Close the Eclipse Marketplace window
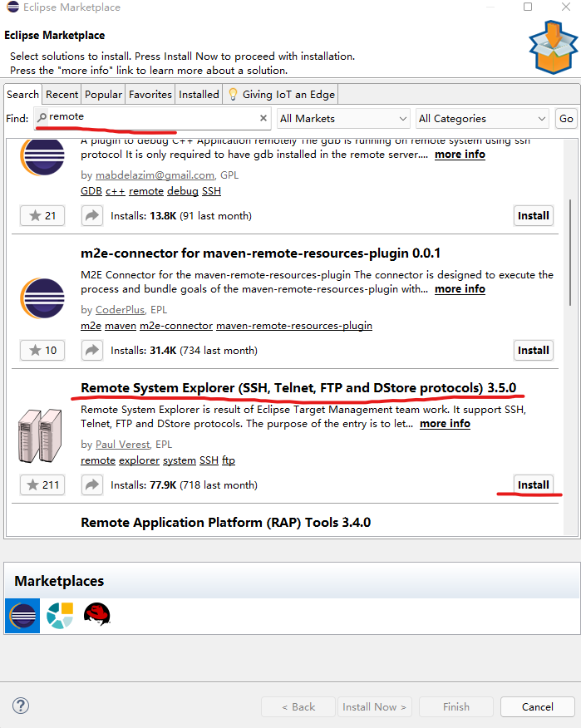This screenshot has width=581, height=728. 566,7
